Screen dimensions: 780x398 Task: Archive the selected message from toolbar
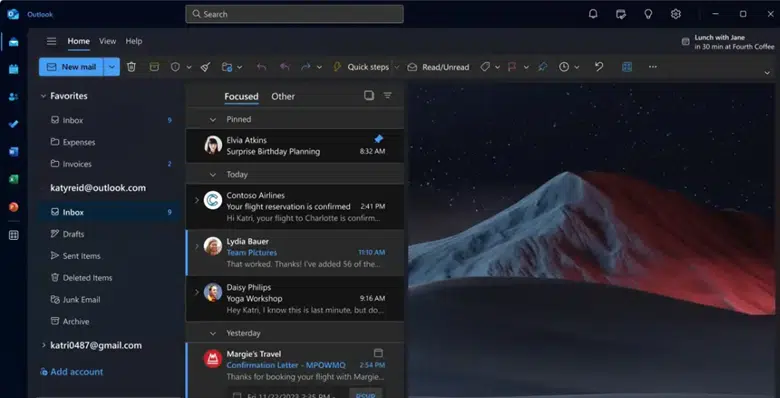tap(154, 67)
